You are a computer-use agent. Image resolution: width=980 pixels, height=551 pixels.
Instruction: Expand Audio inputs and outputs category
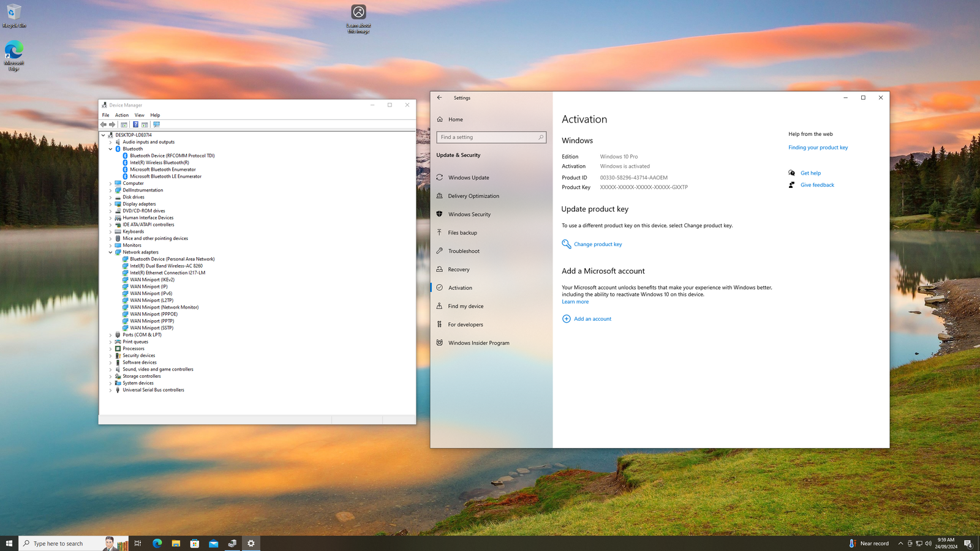click(111, 142)
